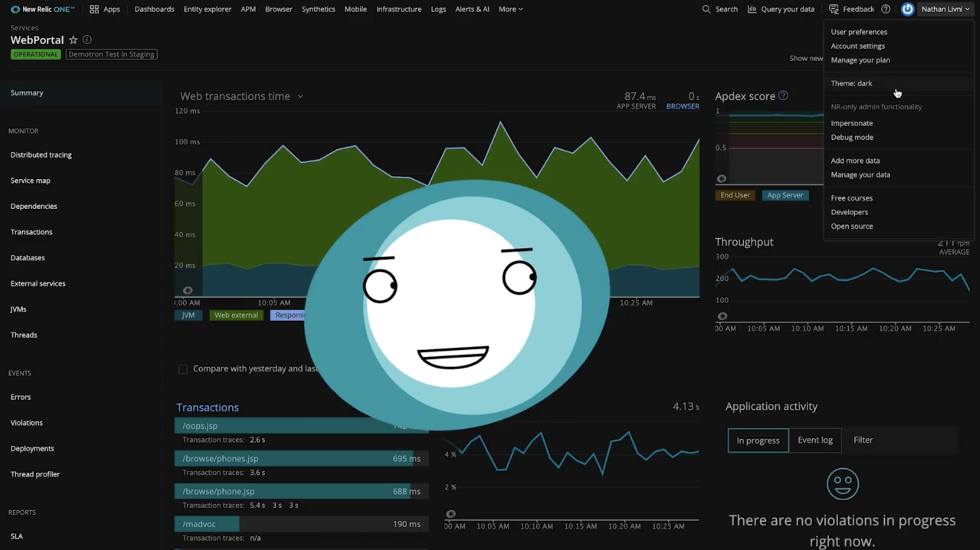
Task: Click the Query your data chart icon
Action: 752,9
